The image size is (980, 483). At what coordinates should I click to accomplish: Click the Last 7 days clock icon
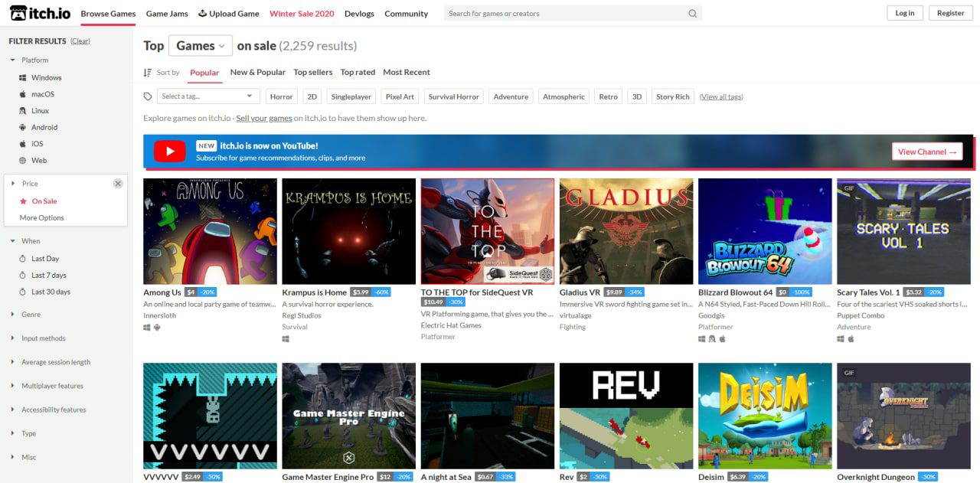pyautogui.click(x=23, y=276)
